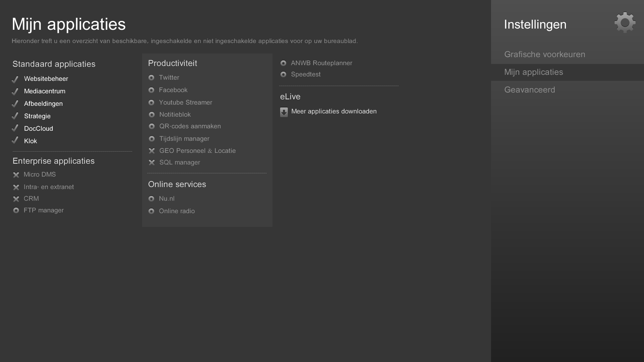Click the download icon for Meer applicaties downloaden

(x=284, y=112)
